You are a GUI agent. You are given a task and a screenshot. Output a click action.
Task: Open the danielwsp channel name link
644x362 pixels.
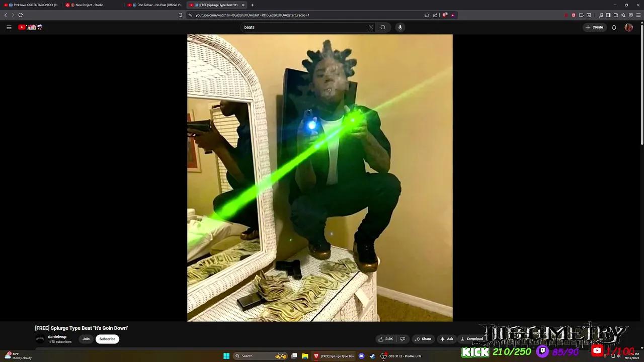coord(57,337)
